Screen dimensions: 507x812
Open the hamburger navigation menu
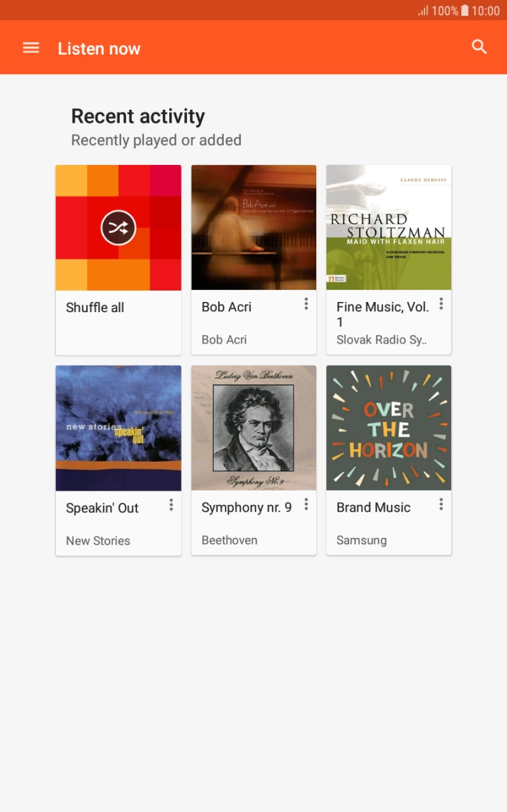31,48
